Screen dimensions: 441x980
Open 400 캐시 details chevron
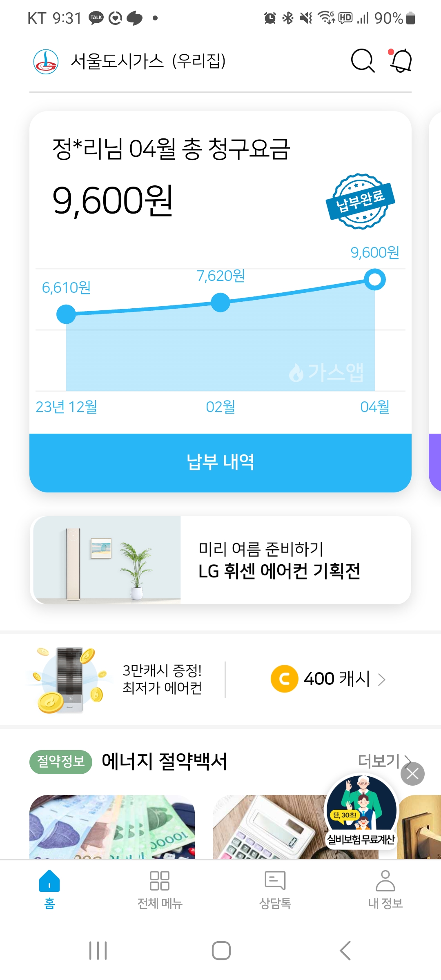tap(382, 679)
